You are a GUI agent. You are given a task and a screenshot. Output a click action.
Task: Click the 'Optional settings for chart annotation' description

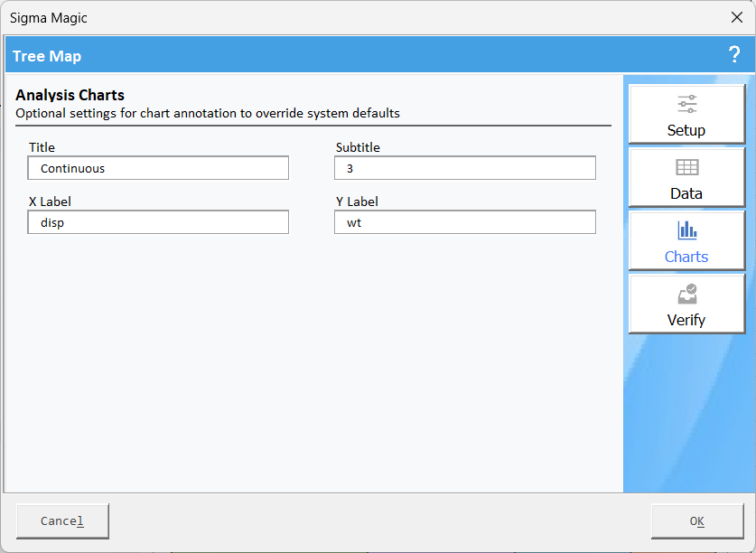click(208, 113)
